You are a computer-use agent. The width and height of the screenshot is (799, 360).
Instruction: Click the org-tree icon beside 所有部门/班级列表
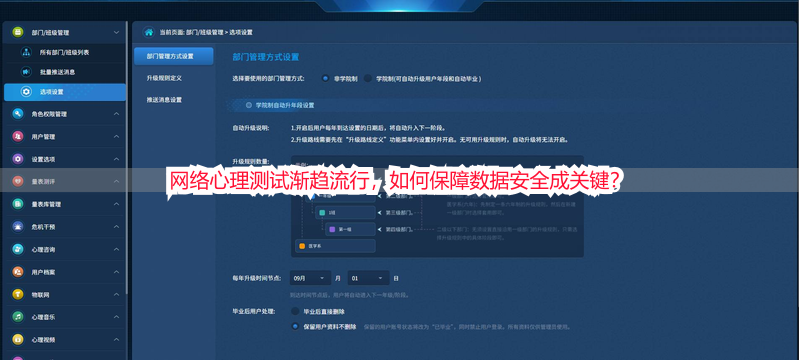pos(25,53)
